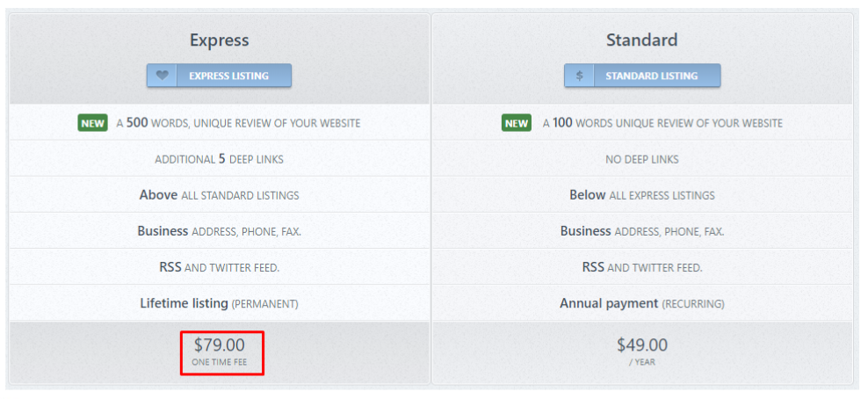Select the Standard plan heading

pos(641,40)
